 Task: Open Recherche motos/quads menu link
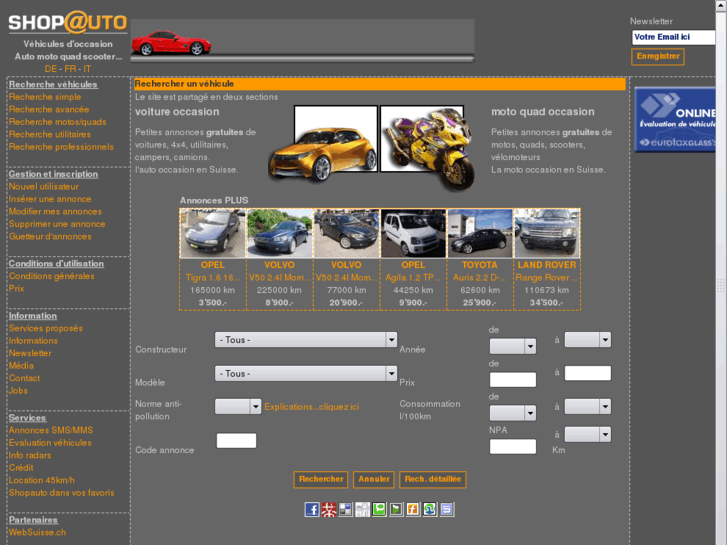point(57,122)
